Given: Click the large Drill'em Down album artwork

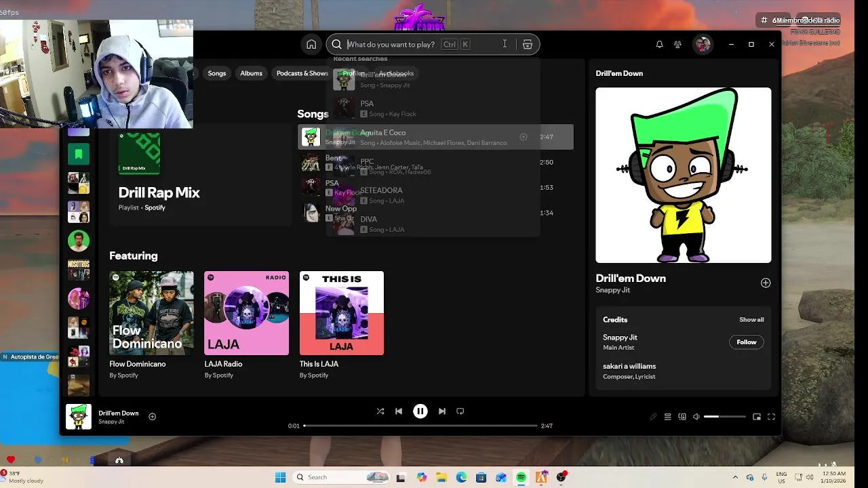Looking at the screenshot, I should [684, 175].
